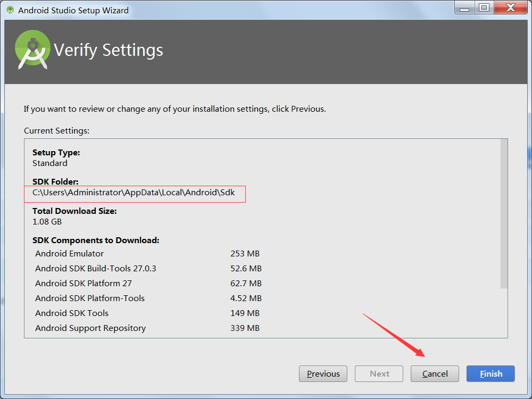This screenshot has width=532, height=399.
Task: Click the review installation settings instruction text
Action: coord(174,109)
